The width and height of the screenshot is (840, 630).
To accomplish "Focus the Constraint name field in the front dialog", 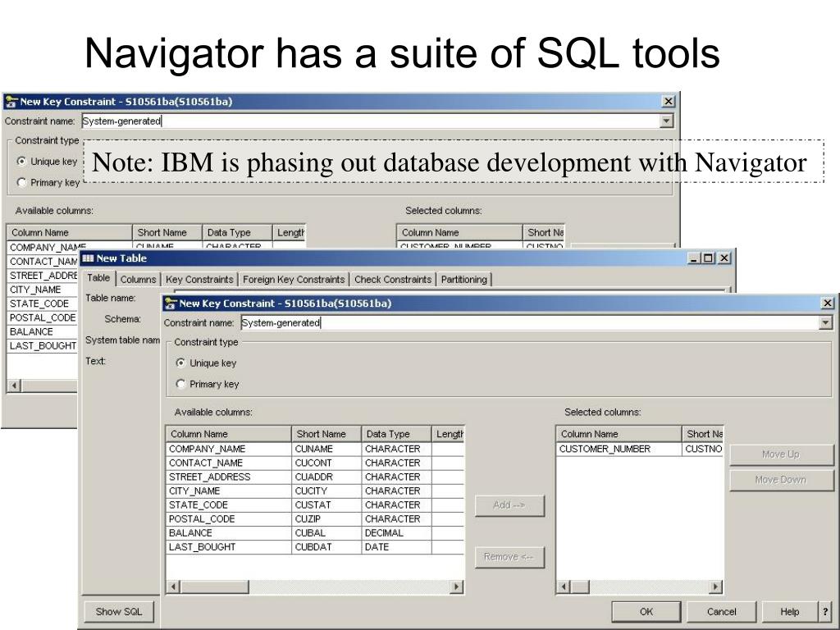I will click(x=529, y=322).
